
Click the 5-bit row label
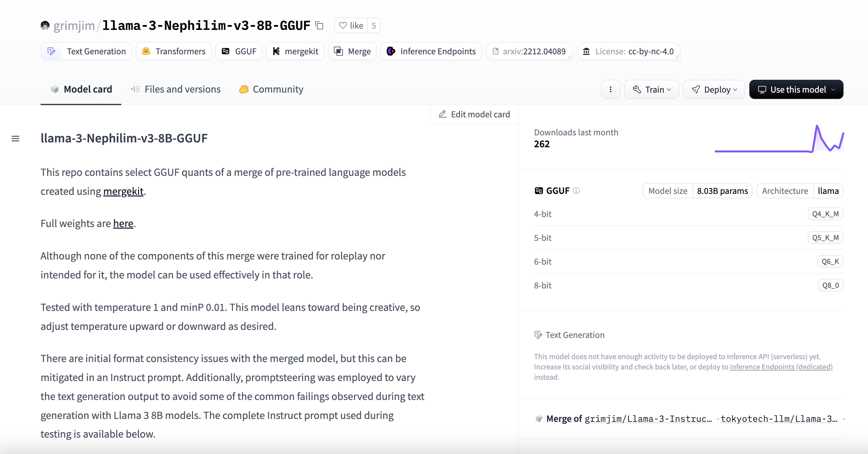[x=542, y=238]
